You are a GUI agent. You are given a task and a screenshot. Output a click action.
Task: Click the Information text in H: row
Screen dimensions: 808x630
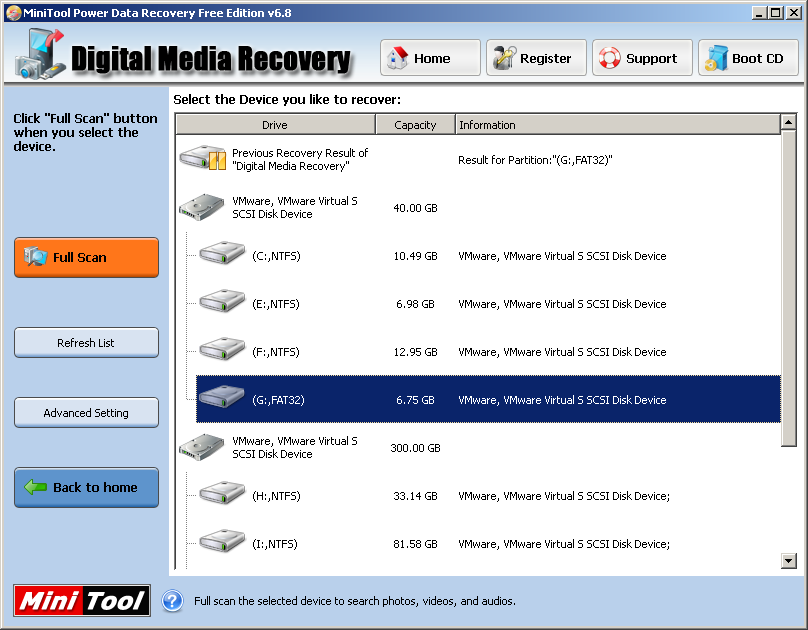564,496
